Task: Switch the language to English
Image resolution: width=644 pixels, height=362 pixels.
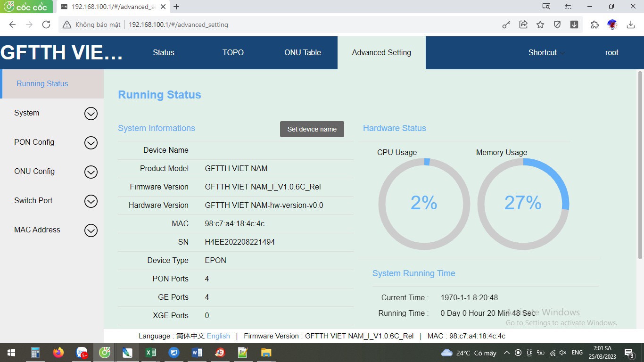Action: coord(218,336)
